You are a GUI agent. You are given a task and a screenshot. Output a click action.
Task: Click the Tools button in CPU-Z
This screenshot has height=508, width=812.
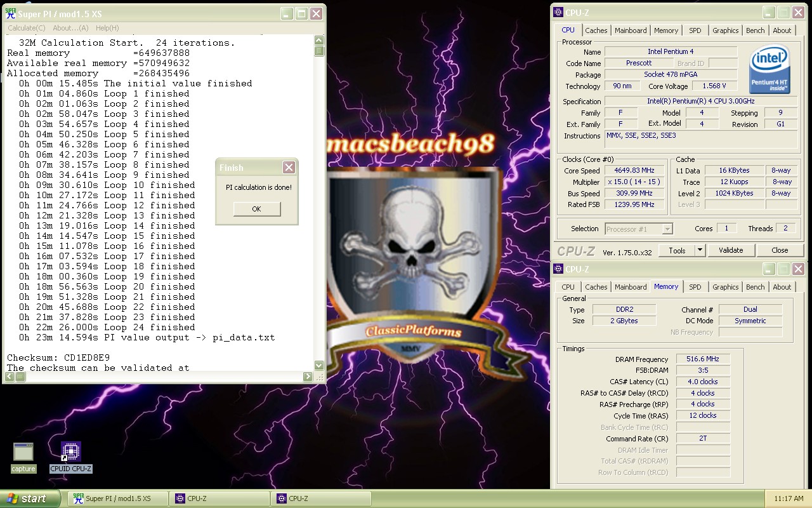pyautogui.click(x=677, y=250)
